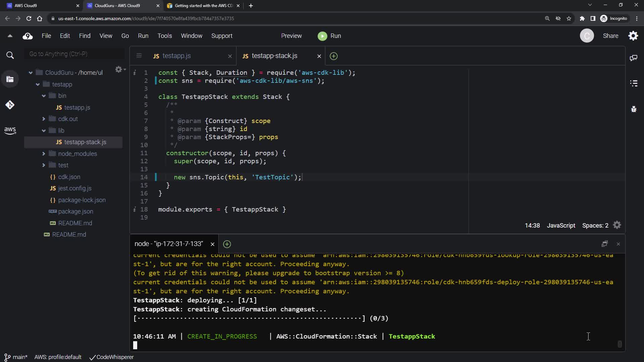This screenshot has width=644, height=362.
Task: Click the green Run button
Action: click(329, 36)
